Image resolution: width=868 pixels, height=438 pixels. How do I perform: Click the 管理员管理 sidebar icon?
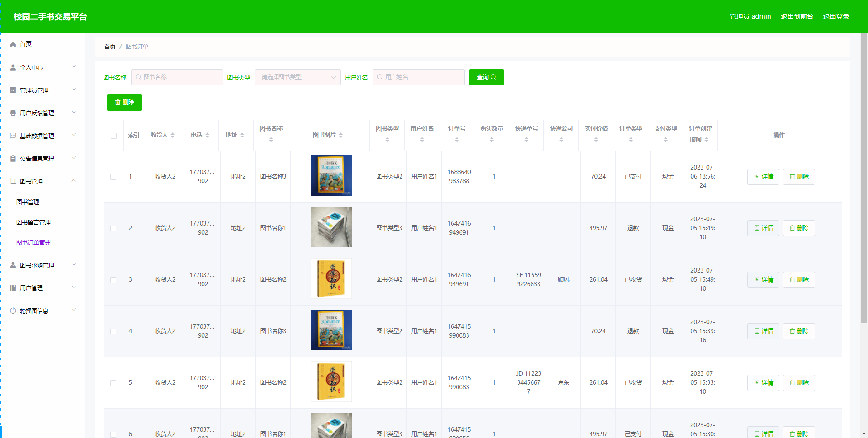pos(13,90)
